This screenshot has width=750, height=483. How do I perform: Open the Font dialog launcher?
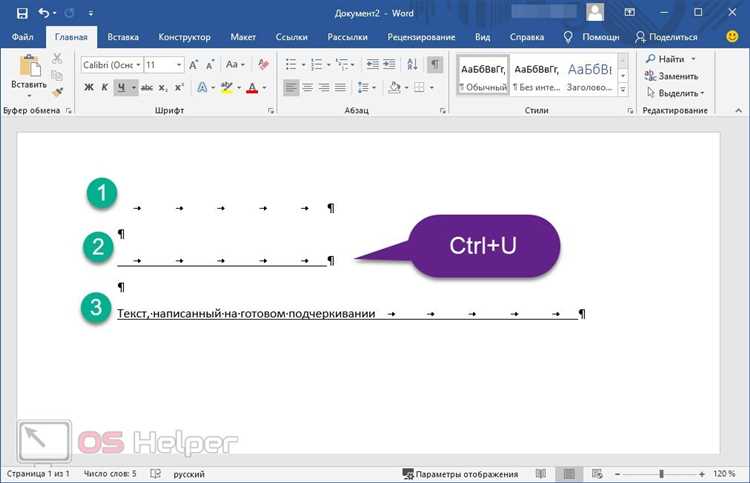pyautogui.click(x=271, y=111)
